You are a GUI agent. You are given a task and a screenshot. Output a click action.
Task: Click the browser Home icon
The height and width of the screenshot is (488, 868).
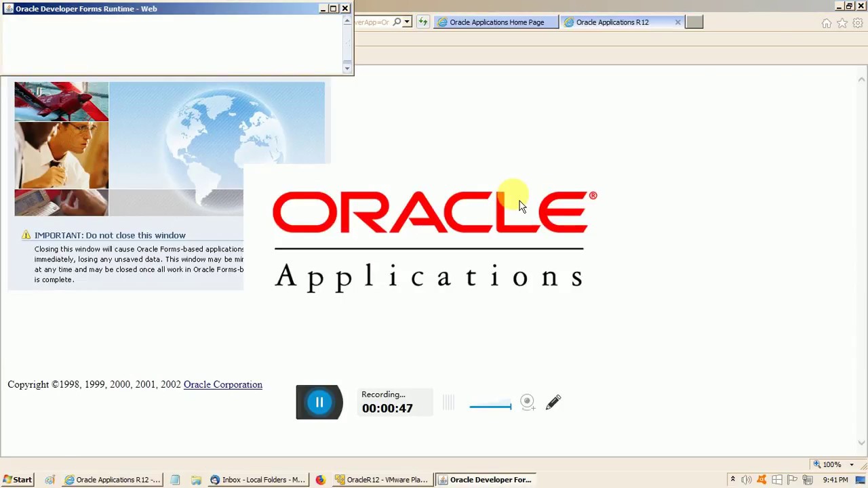[x=826, y=23]
